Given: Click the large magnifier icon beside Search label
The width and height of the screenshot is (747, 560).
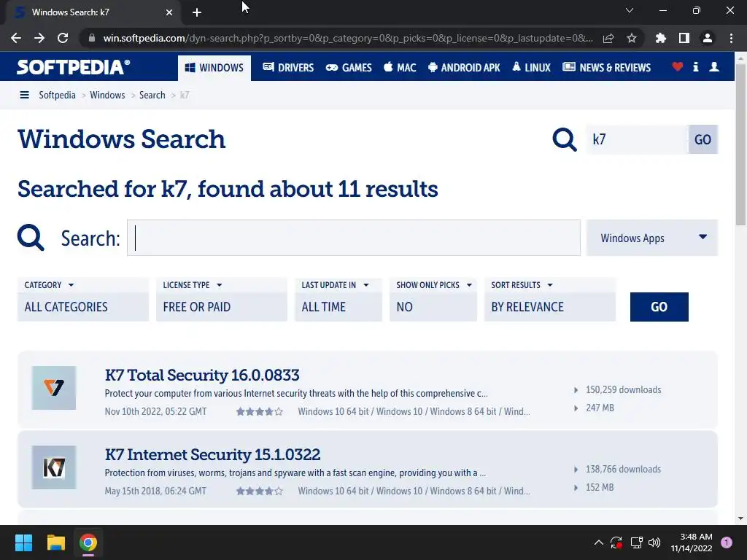Looking at the screenshot, I should (x=31, y=238).
